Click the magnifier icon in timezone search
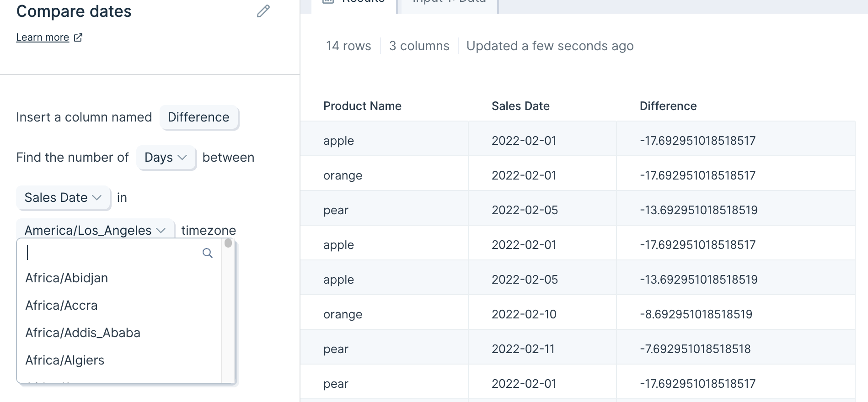Image resolution: width=868 pixels, height=402 pixels. coord(208,253)
